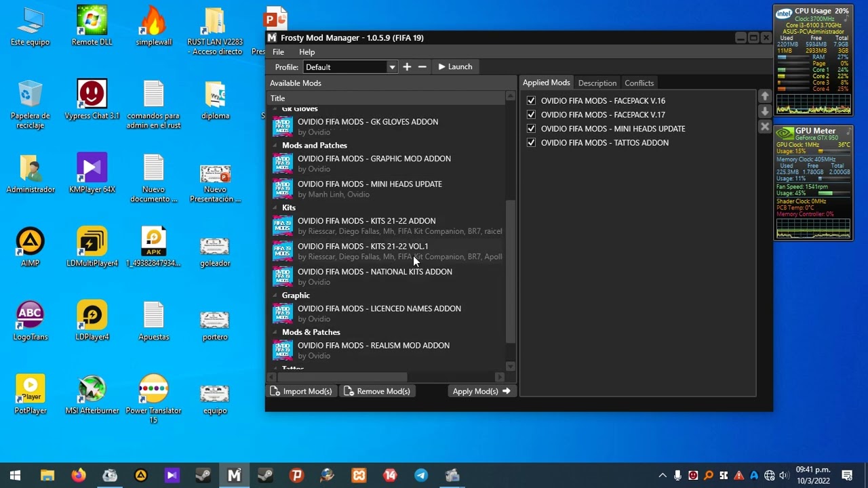Select MINI HEADS UPDATE in Available Mods

point(388,189)
